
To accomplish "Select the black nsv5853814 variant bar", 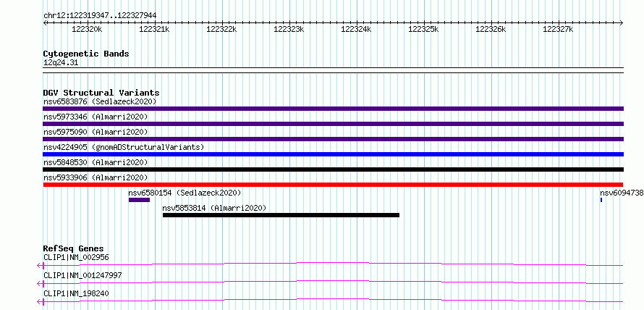I will [x=281, y=215].
